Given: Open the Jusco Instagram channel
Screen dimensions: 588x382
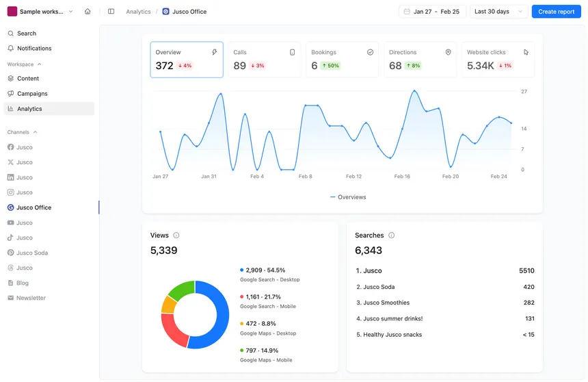Looking at the screenshot, I should [x=24, y=192].
